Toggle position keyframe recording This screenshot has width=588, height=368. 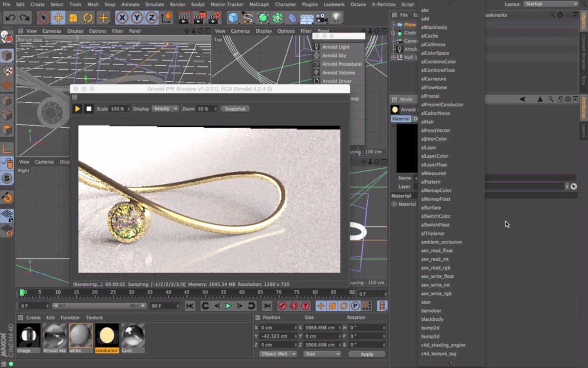coord(321,306)
